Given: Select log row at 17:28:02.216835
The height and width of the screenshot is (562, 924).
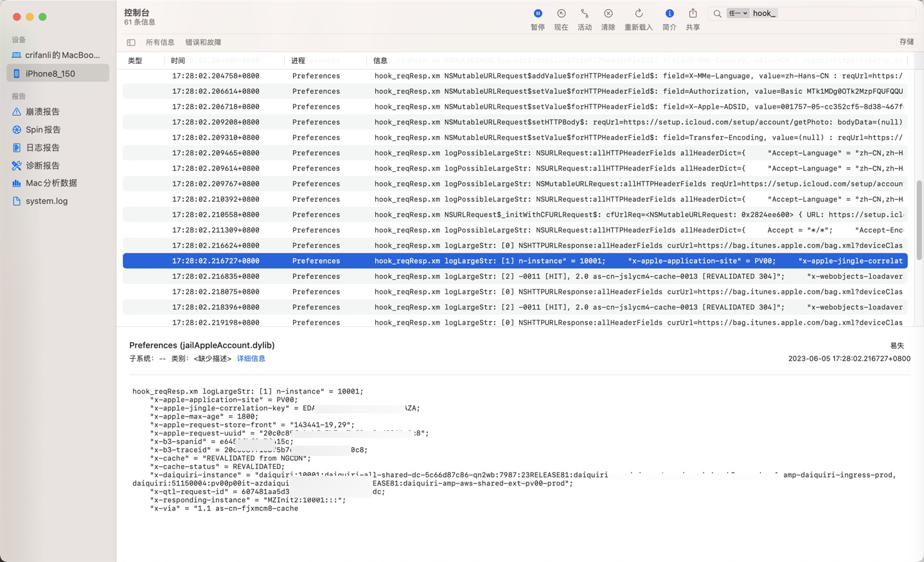Looking at the screenshot, I should coord(515,276).
